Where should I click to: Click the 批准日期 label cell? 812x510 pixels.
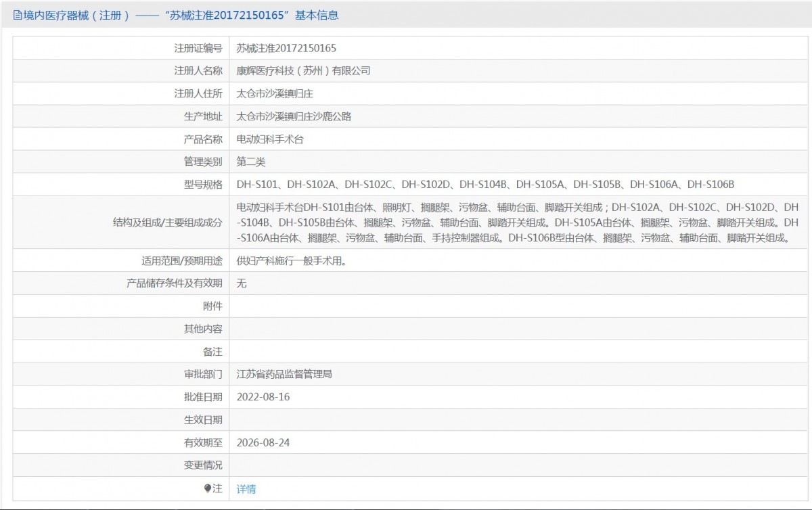click(x=121, y=397)
